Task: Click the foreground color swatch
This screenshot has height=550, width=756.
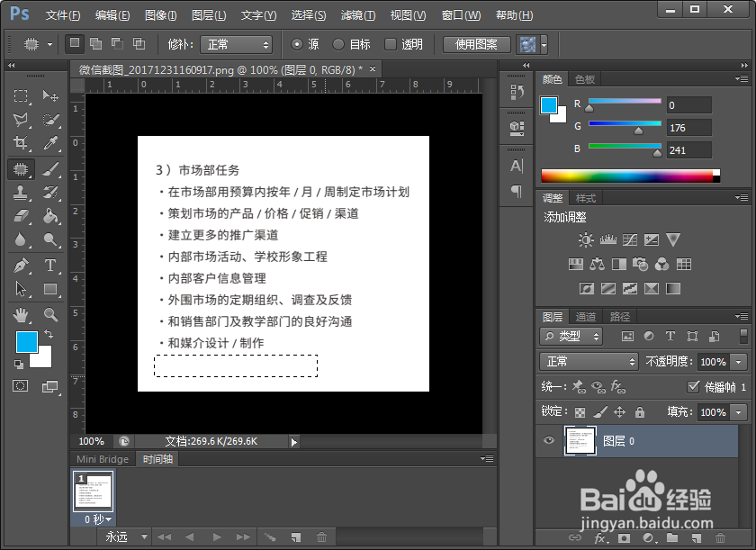Action: click(27, 340)
